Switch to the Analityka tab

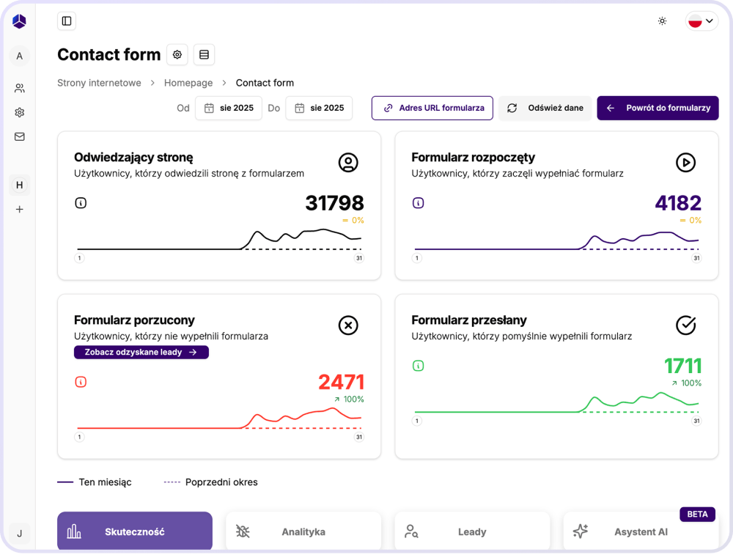[x=303, y=532]
